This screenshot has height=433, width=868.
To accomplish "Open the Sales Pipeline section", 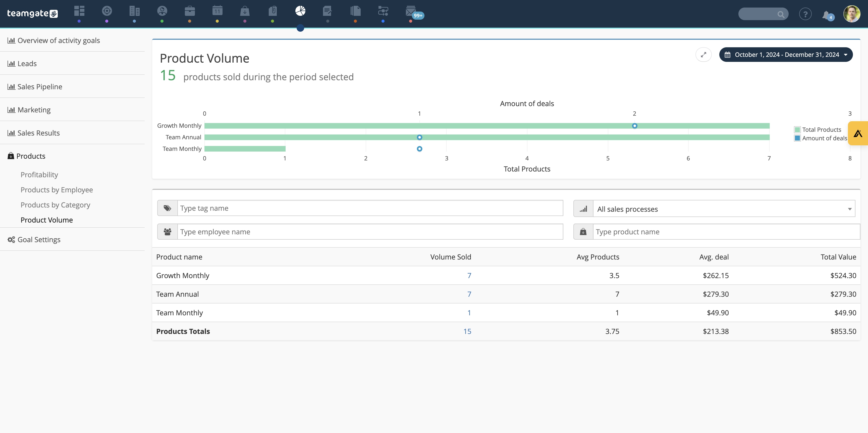I will pos(40,86).
